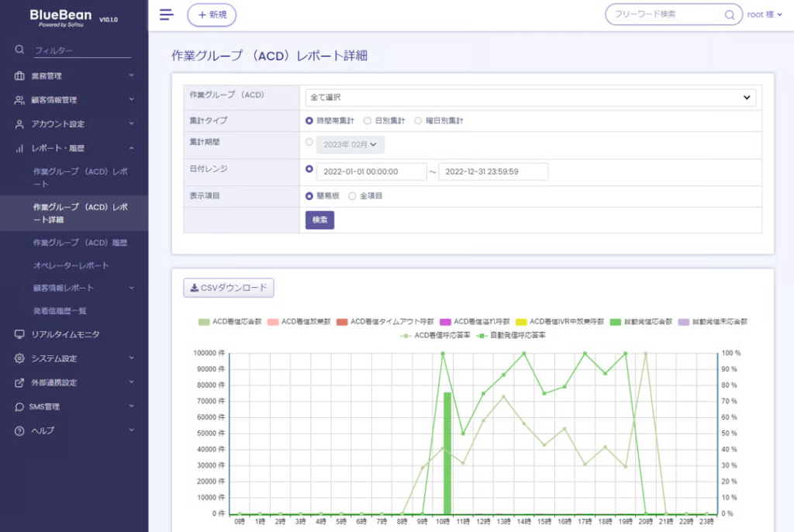Open オペレーターレポート in the sidebar
Screen dimensions: 794x532
[71, 265]
